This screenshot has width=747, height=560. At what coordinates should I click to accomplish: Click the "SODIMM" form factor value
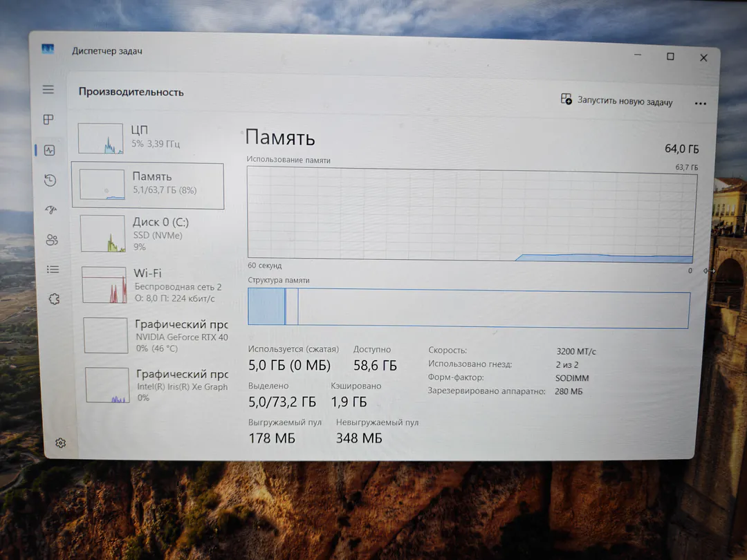point(572,378)
